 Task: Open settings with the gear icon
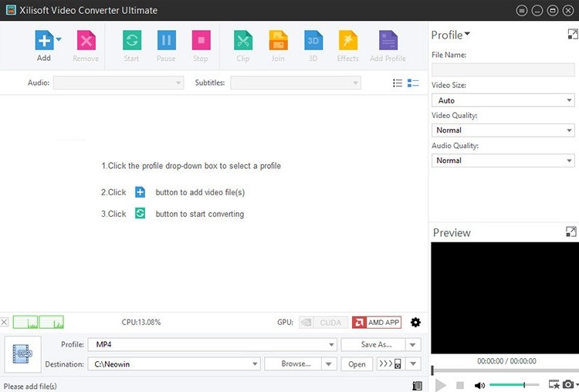[x=415, y=323]
